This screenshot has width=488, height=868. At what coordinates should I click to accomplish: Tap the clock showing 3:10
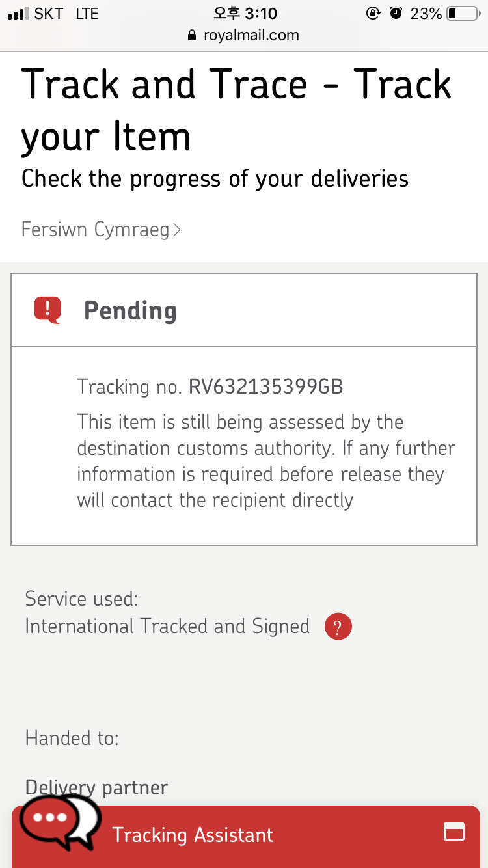click(x=245, y=13)
